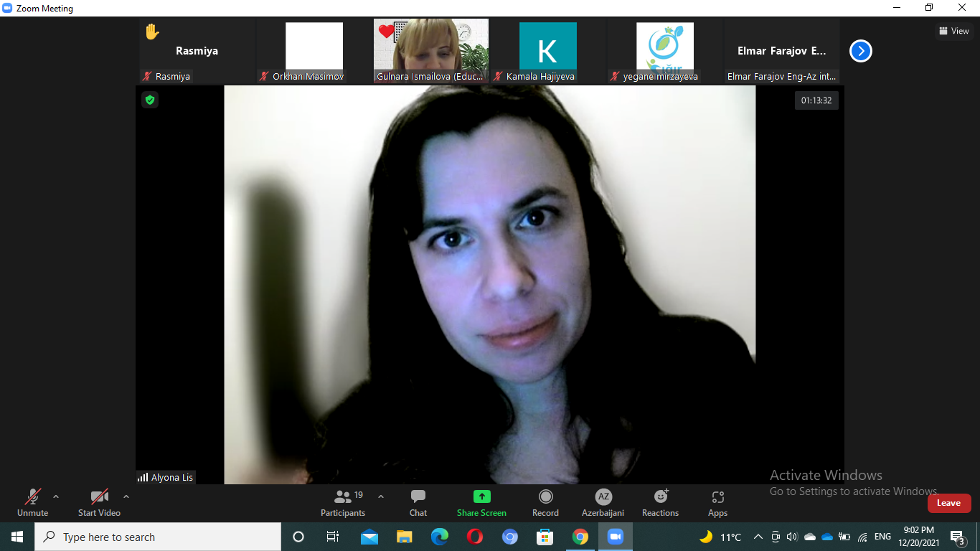980x551 pixels.
Task: Open the View layout menu
Action: (x=953, y=31)
